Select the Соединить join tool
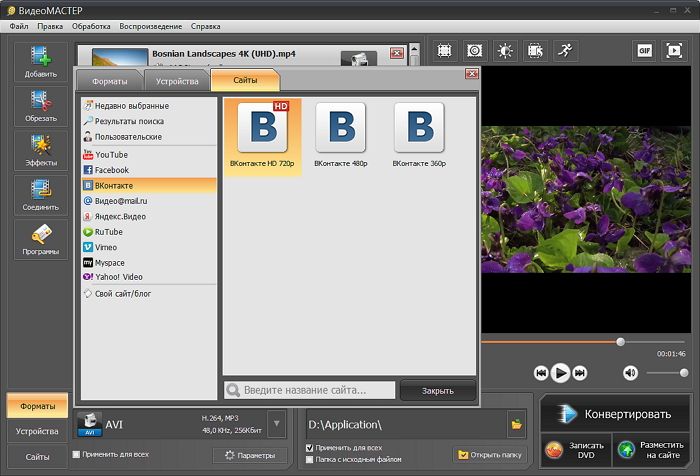 click(x=41, y=195)
